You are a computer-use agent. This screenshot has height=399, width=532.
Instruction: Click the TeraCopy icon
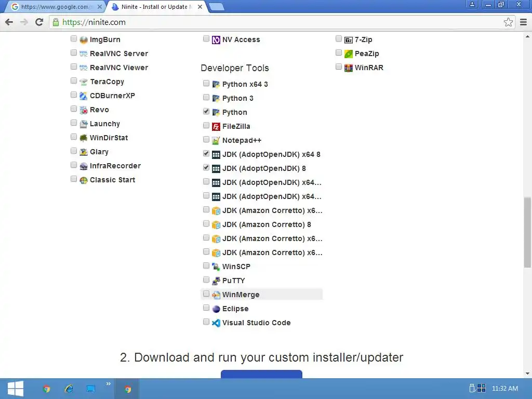tap(84, 82)
